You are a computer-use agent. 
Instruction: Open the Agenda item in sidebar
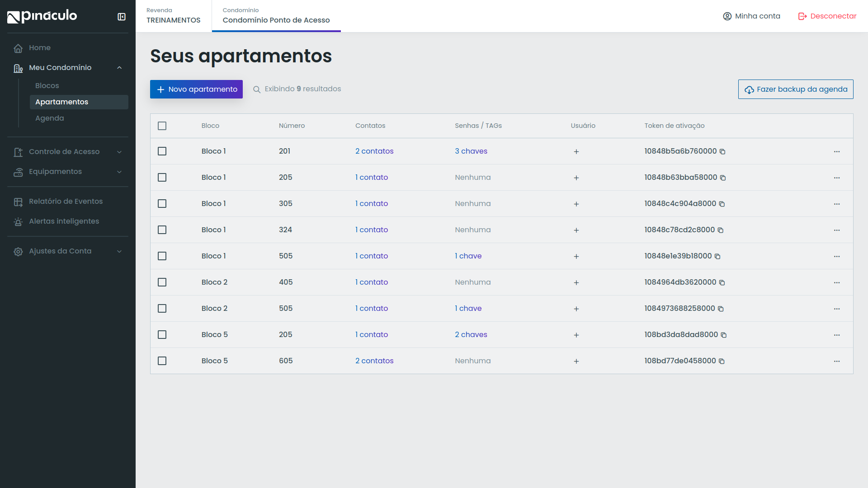tap(50, 118)
